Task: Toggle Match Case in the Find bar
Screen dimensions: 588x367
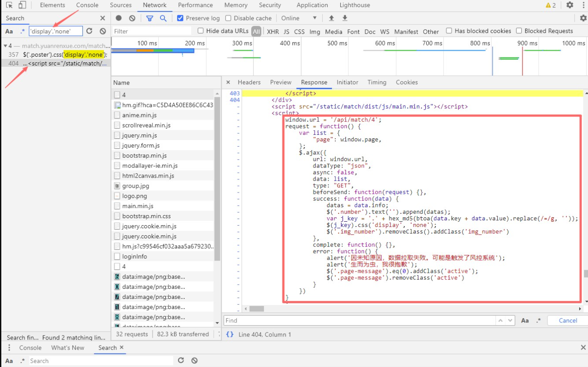Action: click(525, 320)
